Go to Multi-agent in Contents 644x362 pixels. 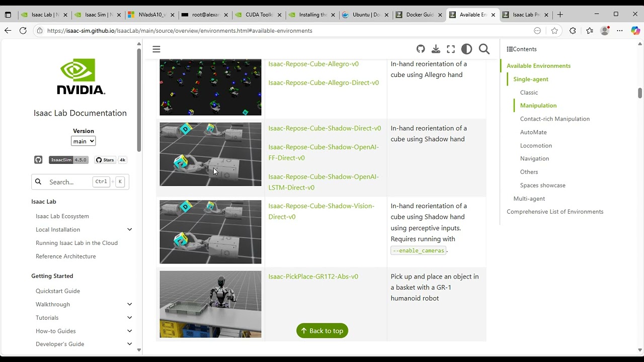click(x=529, y=199)
